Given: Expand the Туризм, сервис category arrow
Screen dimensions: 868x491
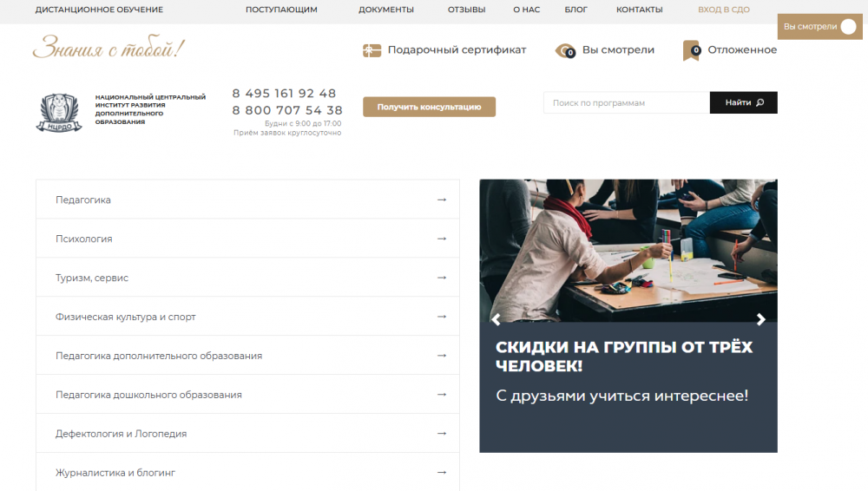Looking at the screenshot, I should [441, 278].
